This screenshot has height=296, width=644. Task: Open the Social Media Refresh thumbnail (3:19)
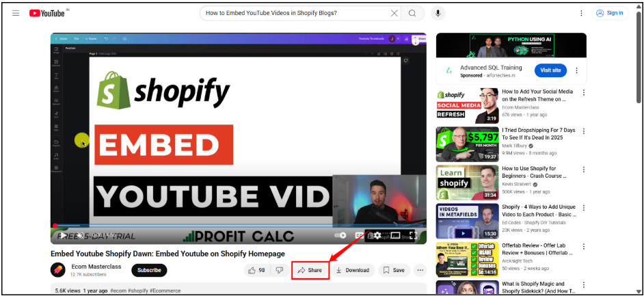(x=468, y=105)
